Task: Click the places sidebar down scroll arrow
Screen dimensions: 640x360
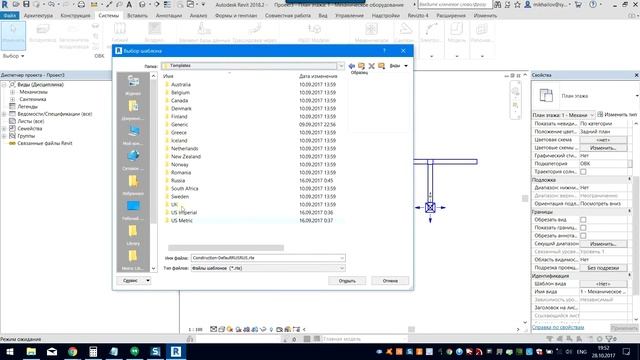Action: [x=153, y=268]
